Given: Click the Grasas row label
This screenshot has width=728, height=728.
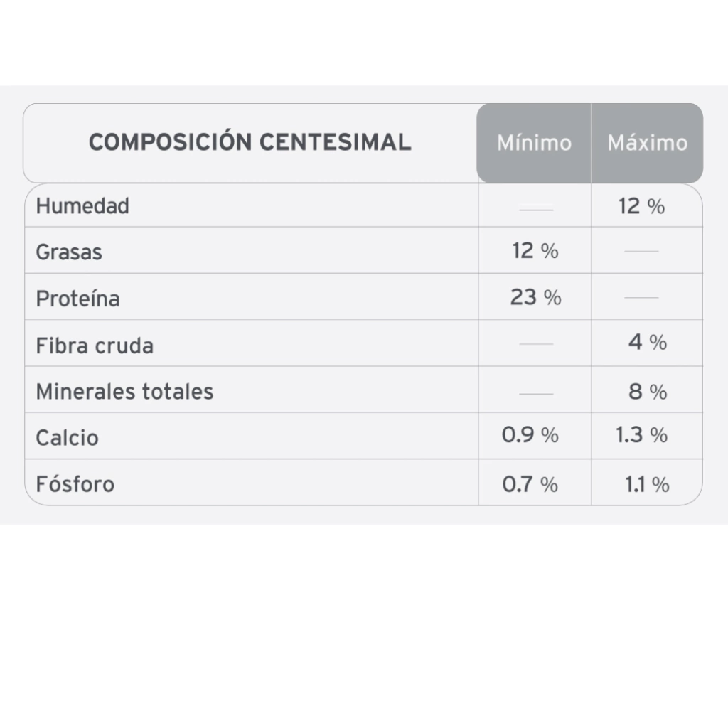Looking at the screenshot, I should pyautogui.click(x=69, y=252).
